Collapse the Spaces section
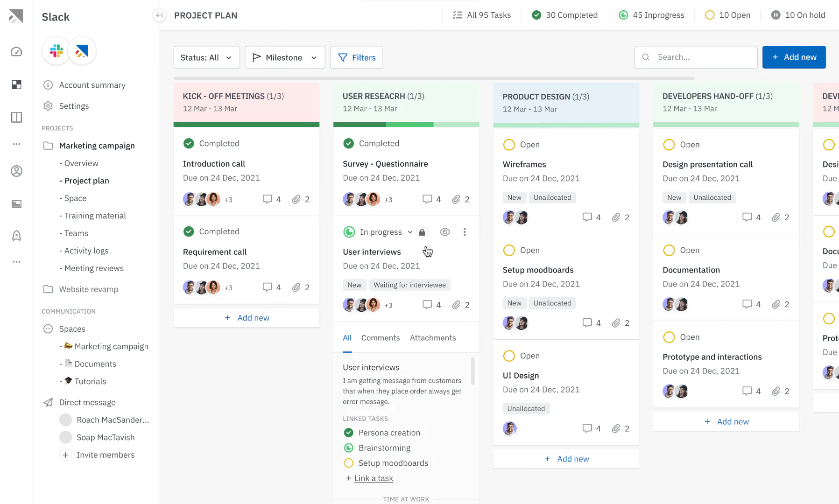Image resolution: width=839 pixels, height=504 pixels. (x=48, y=329)
